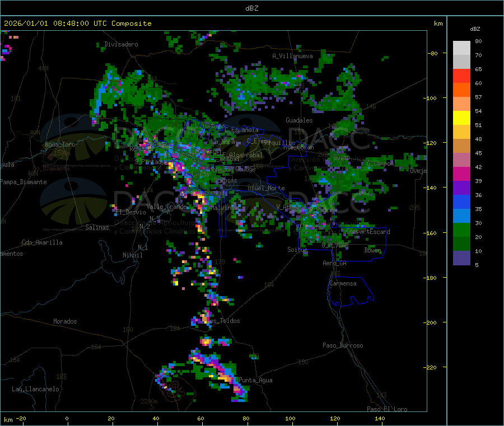The image size is (504, 426).
Task: Click the '42' value on the dBZ legend
Action: pyautogui.click(x=478, y=167)
